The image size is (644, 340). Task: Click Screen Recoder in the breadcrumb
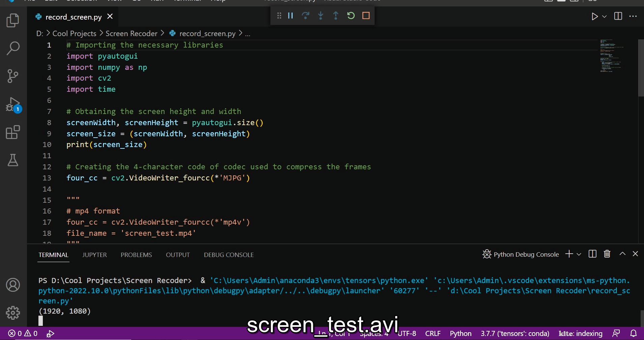[x=131, y=33]
